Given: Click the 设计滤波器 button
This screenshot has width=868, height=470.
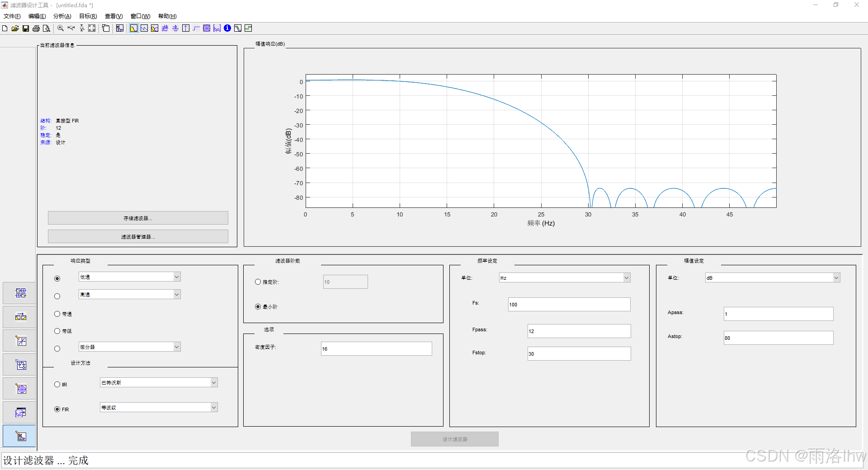Looking at the screenshot, I should 455,439.
